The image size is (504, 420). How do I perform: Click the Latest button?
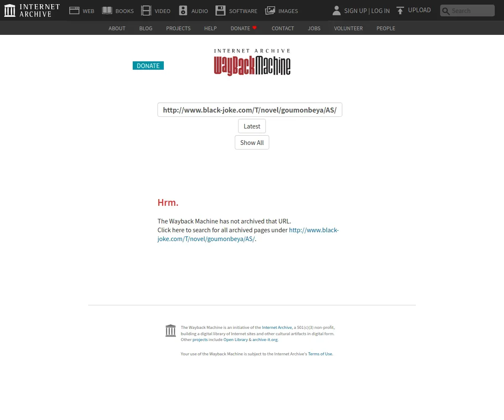[x=252, y=126]
